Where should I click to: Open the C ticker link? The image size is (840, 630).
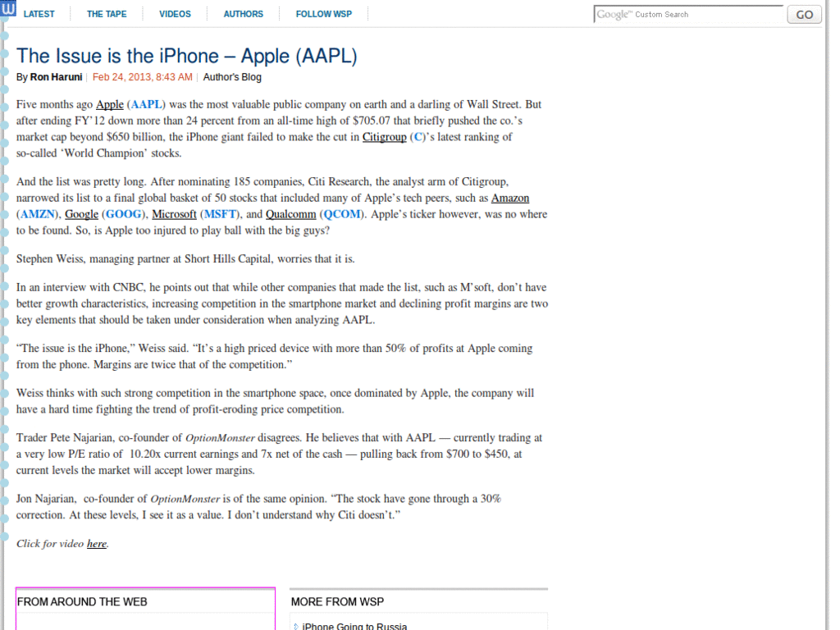tap(418, 137)
